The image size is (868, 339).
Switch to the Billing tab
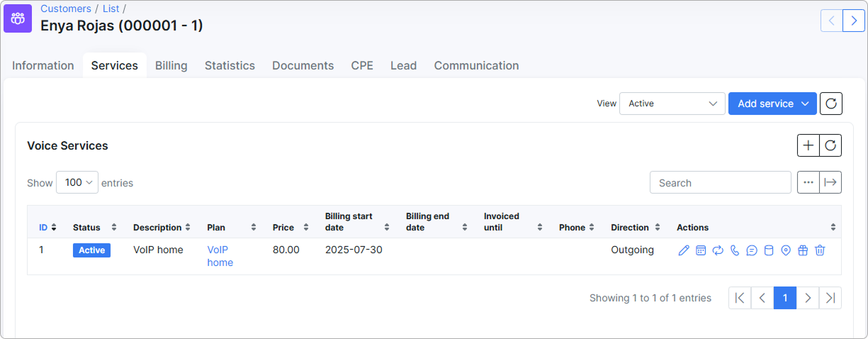click(171, 65)
